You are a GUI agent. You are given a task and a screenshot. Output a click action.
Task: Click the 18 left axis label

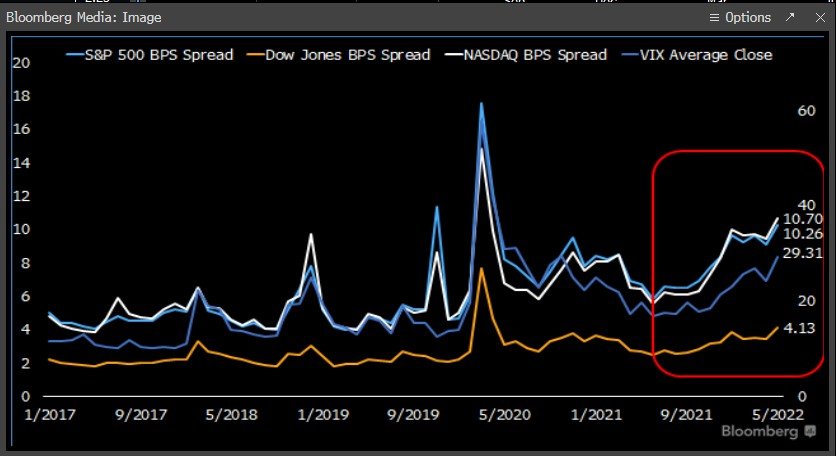(x=22, y=96)
